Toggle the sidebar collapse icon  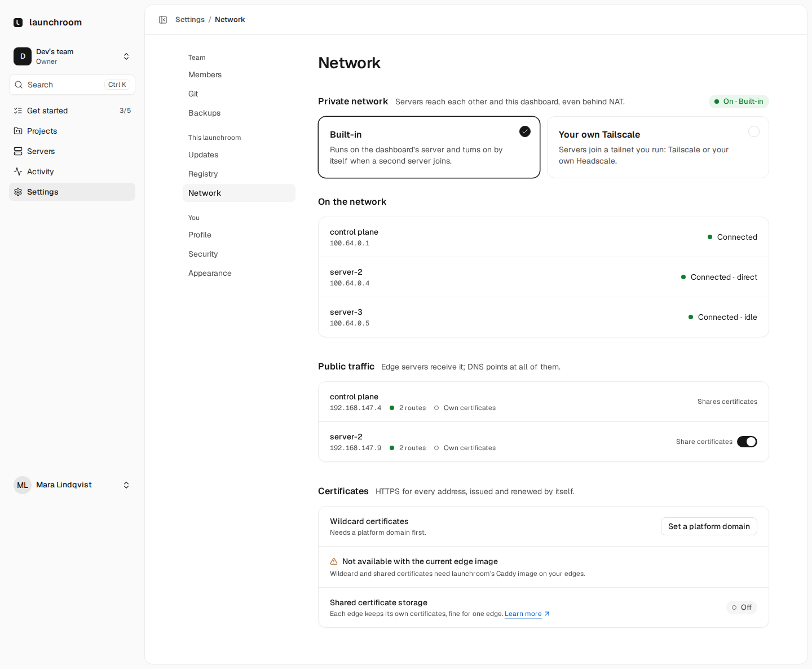coord(163,20)
